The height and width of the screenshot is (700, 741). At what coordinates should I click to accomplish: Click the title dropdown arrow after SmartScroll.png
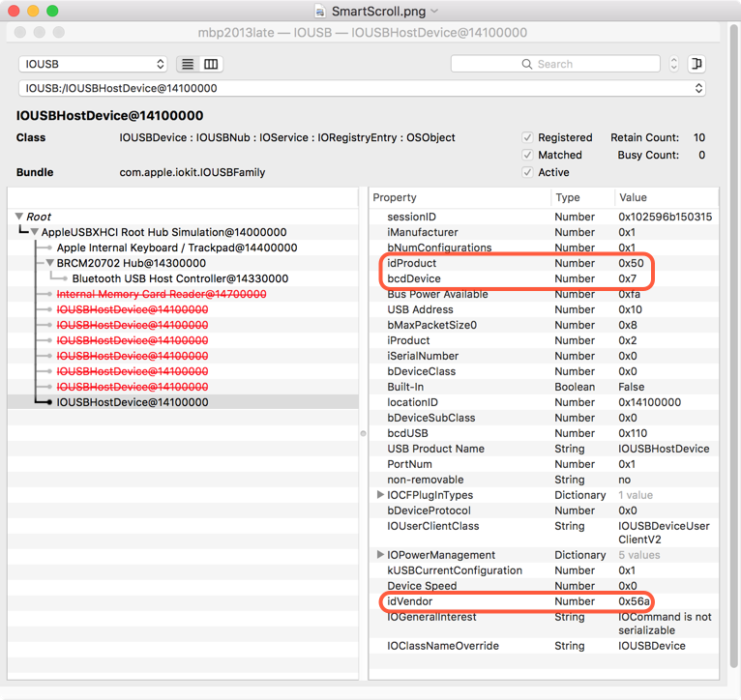[x=434, y=11]
